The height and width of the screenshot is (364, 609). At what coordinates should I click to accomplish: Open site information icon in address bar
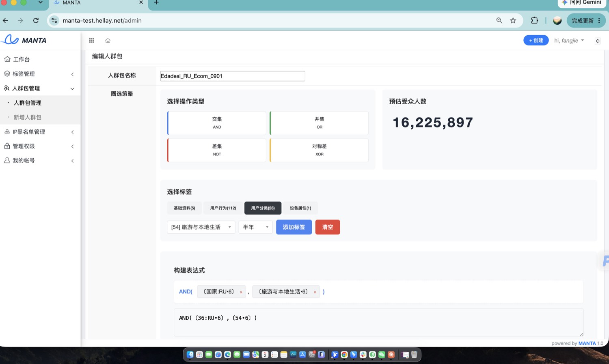54,20
